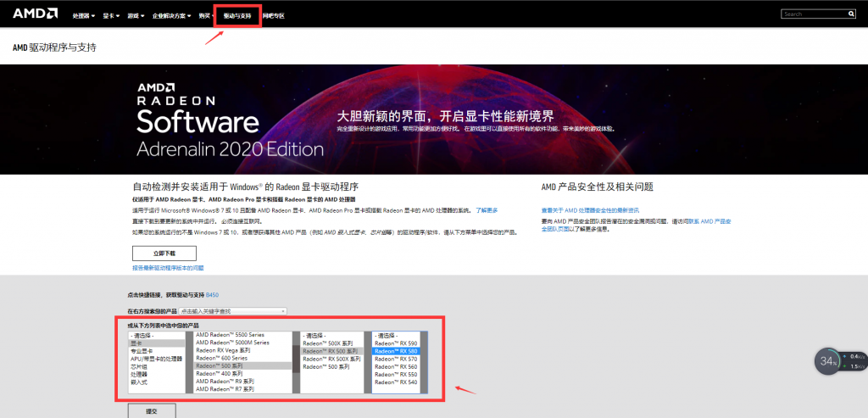The image size is (868, 418).
Task: Select Radeon RX 570
Action: 397,359
